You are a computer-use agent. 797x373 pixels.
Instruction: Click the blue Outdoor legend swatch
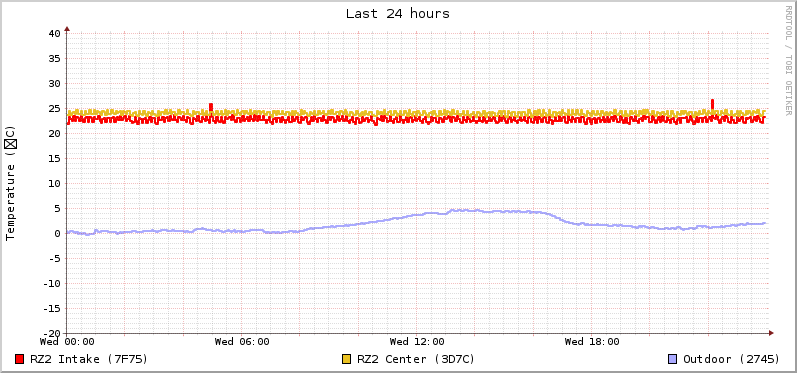point(672,359)
